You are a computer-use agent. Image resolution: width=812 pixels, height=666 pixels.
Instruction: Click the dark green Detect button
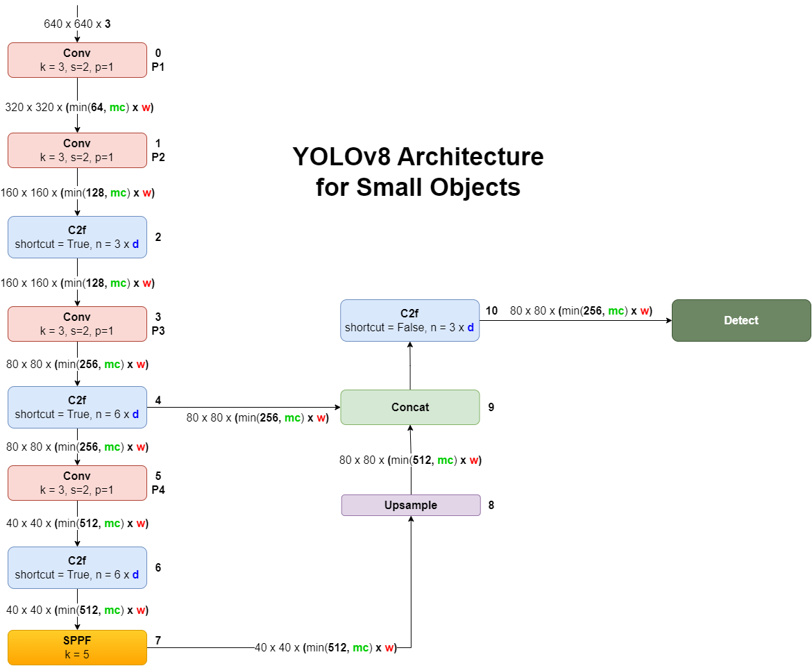pos(741,320)
